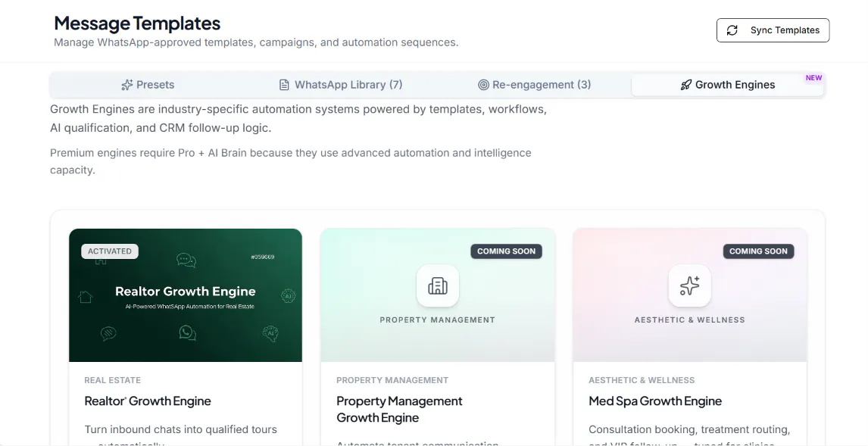Select the Growth Engines tab

pos(727,85)
